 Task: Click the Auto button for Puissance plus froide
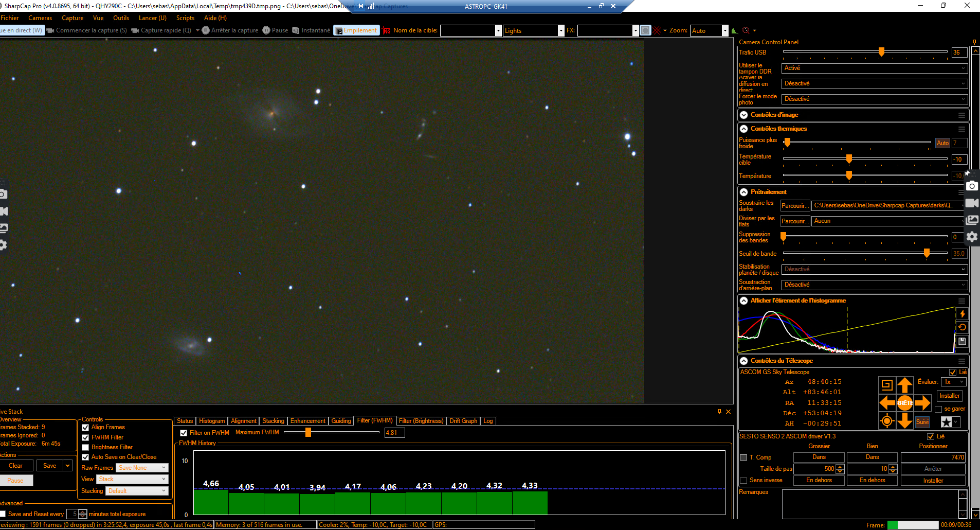[942, 143]
